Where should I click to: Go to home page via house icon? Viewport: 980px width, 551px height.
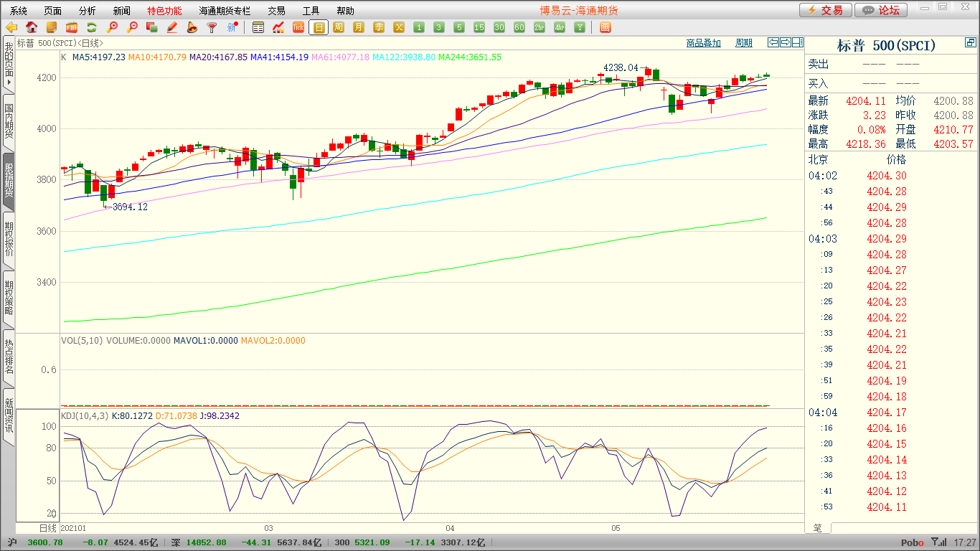point(32,27)
